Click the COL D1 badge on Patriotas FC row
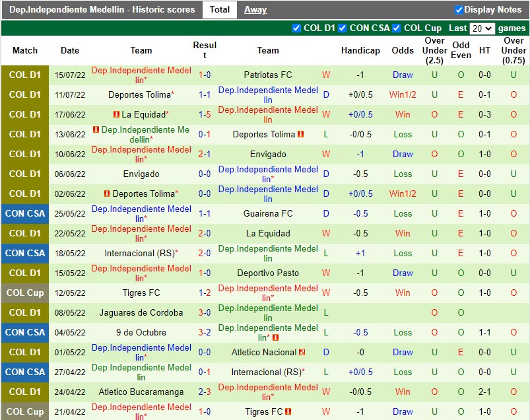This screenshot has width=530, height=420. (25, 75)
